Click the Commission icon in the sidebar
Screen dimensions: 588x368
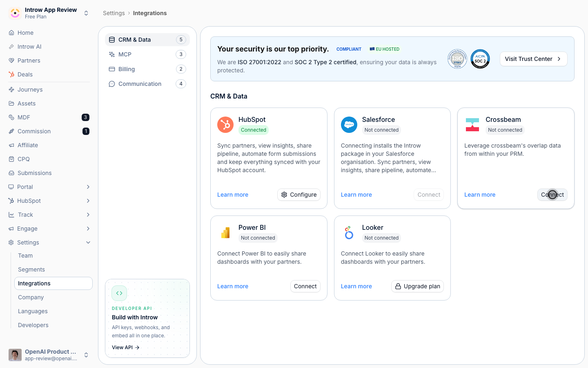(11, 131)
